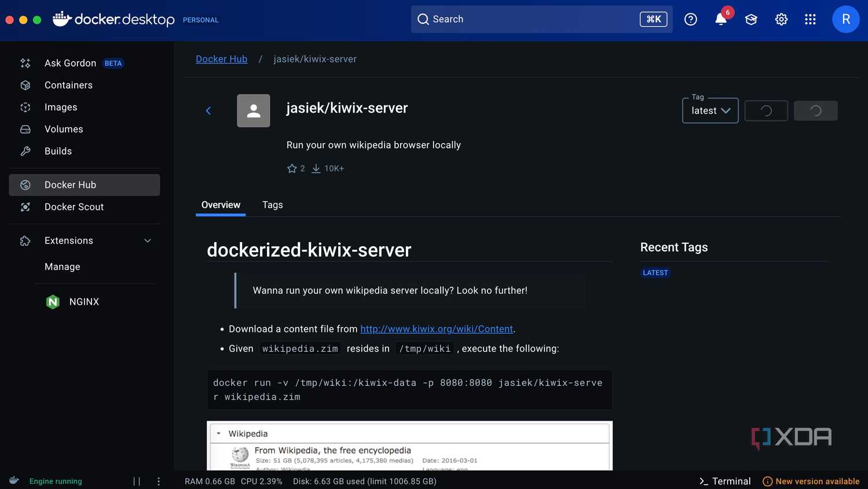Image resolution: width=868 pixels, height=489 pixels.
Task: Click the PERSONAL plan label
Action: click(201, 20)
